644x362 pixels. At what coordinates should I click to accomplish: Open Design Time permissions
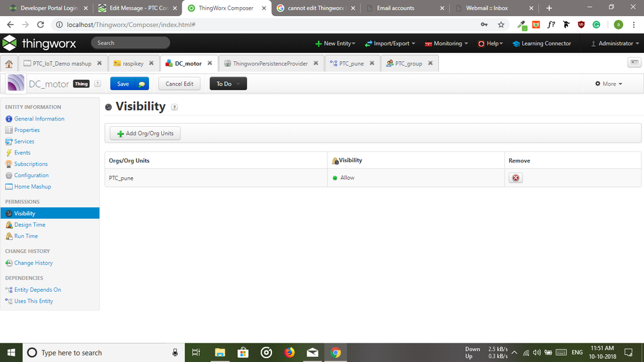30,225
